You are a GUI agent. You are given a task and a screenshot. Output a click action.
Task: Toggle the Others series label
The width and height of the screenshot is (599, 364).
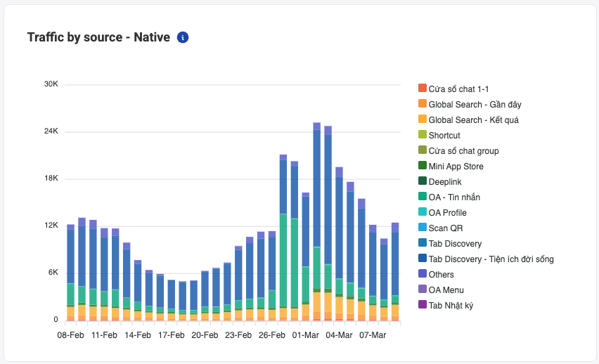[442, 275]
